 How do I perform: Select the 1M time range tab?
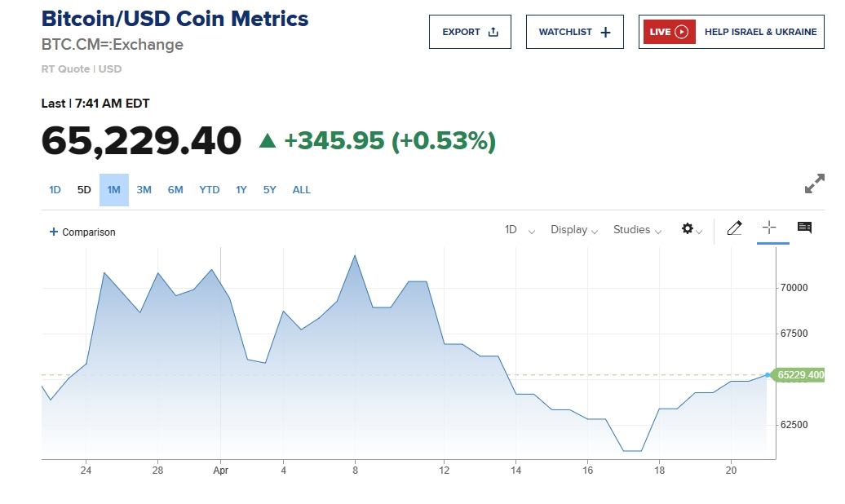click(x=114, y=190)
